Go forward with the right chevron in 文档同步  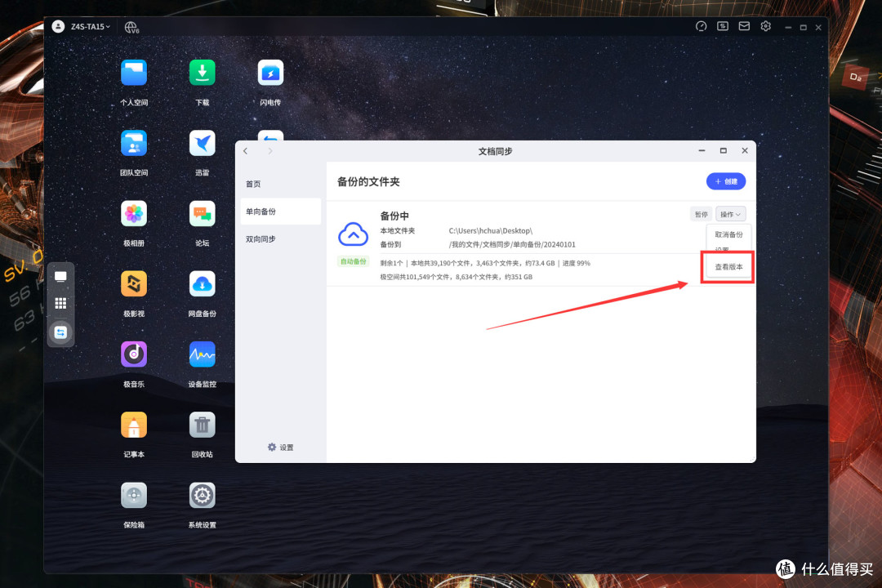click(270, 151)
